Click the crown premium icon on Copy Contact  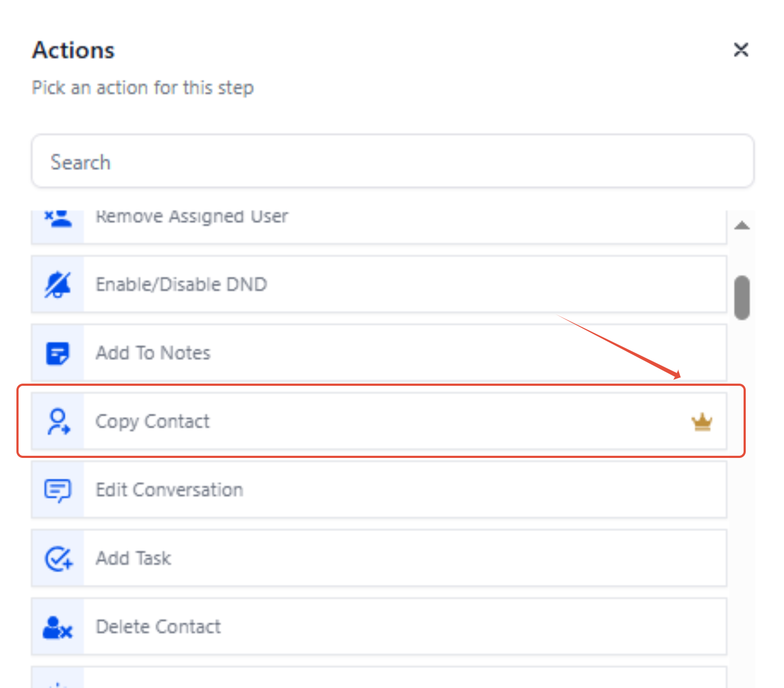702,422
